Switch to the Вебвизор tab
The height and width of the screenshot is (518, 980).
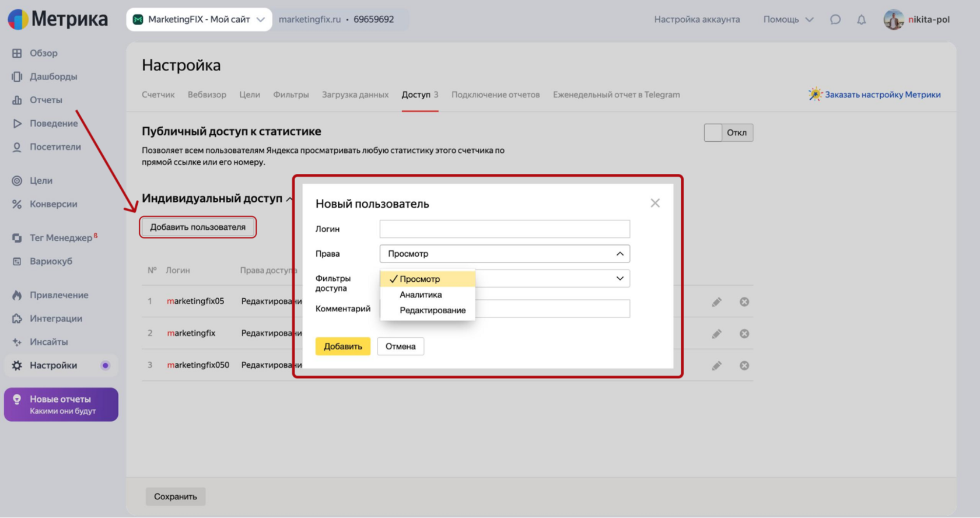point(207,94)
